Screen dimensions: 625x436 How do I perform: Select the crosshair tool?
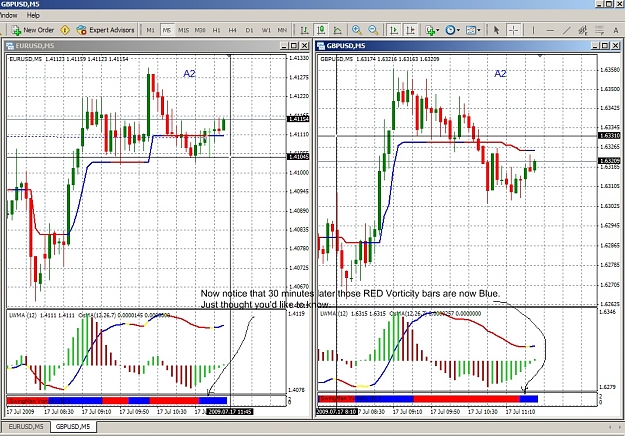(514, 30)
